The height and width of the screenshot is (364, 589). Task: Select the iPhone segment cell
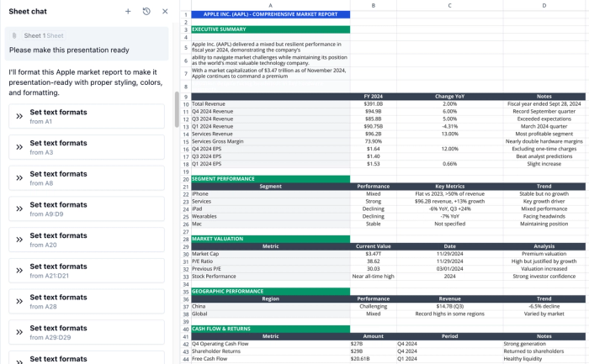(270, 194)
